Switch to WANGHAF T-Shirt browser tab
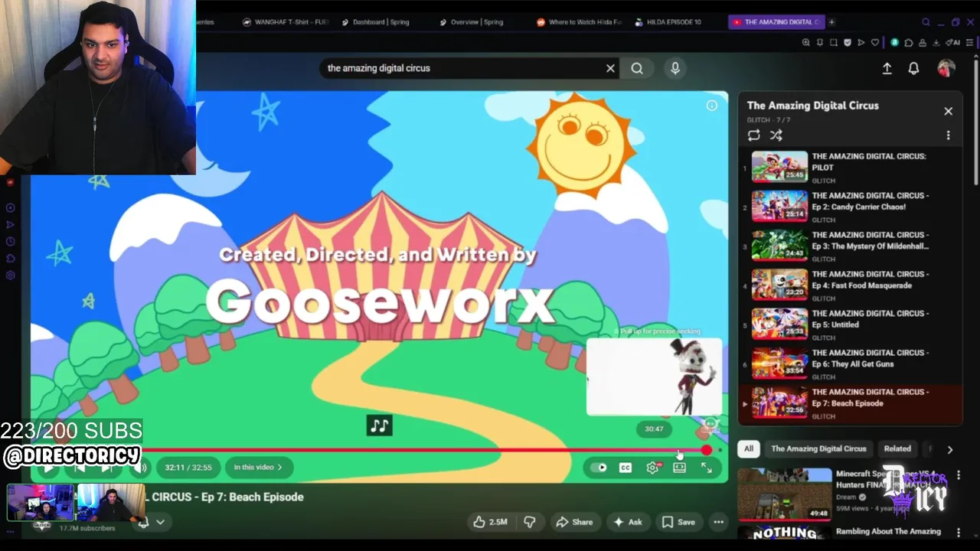The height and width of the screenshot is (551, 980). (x=286, y=22)
